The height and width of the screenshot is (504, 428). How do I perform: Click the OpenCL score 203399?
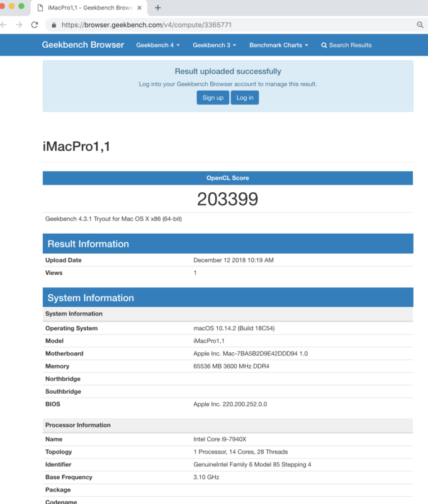point(228,199)
